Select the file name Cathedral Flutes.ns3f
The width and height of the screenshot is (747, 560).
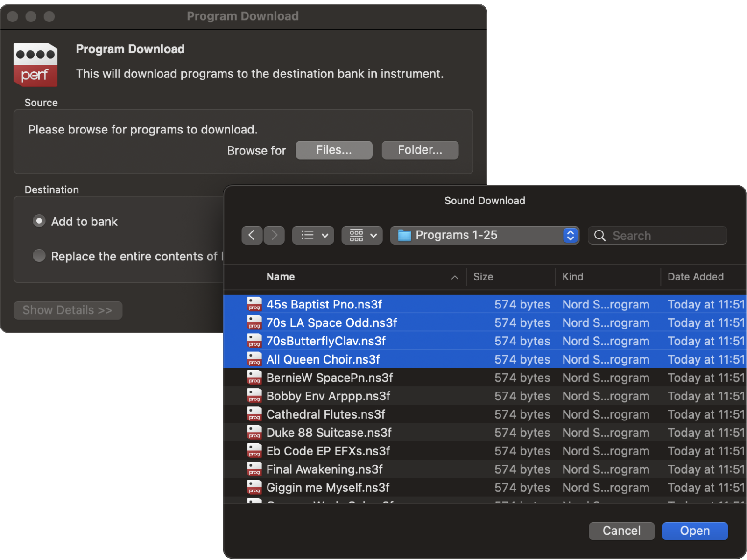pyautogui.click(x=326, y=414)
